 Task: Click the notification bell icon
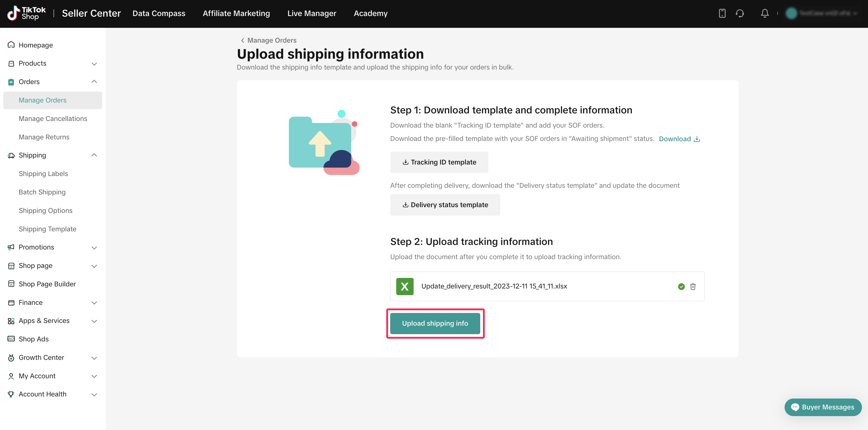coord(765,14)
